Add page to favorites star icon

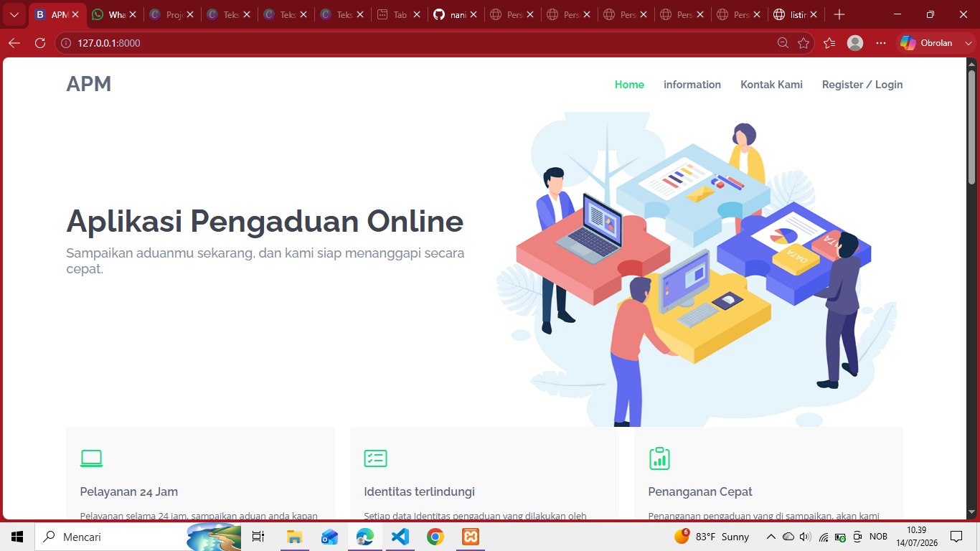pos(804,43)
